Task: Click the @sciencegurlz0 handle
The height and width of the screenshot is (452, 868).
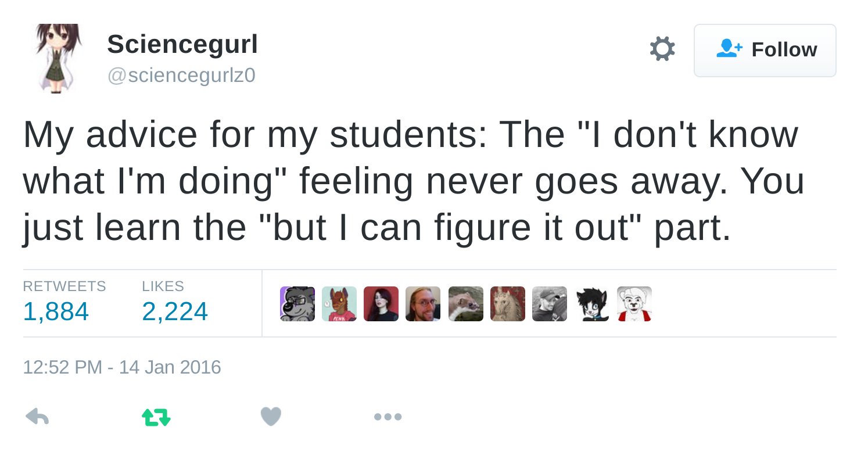Action: [x=181, y=76]
